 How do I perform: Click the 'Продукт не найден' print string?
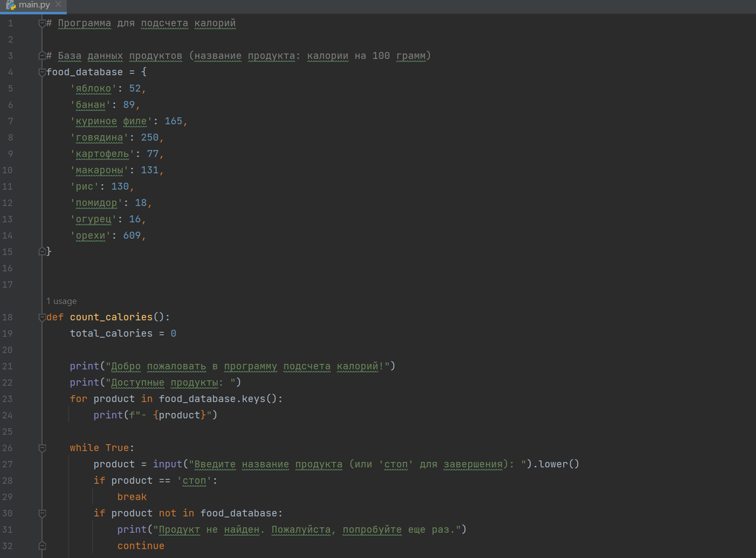[307, 530]
